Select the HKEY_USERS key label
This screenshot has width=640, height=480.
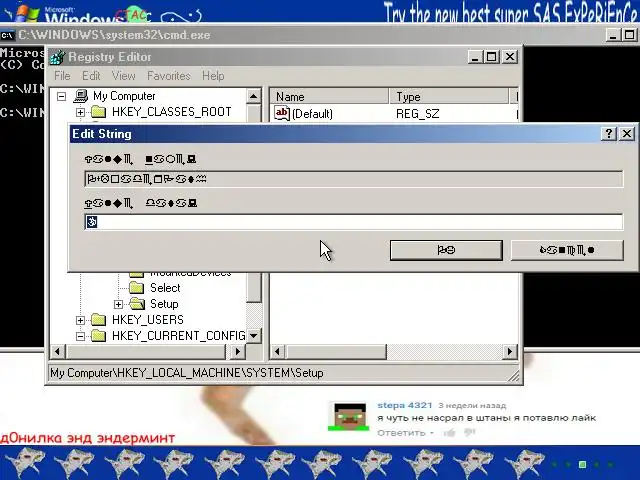click(x=148, y=320)
